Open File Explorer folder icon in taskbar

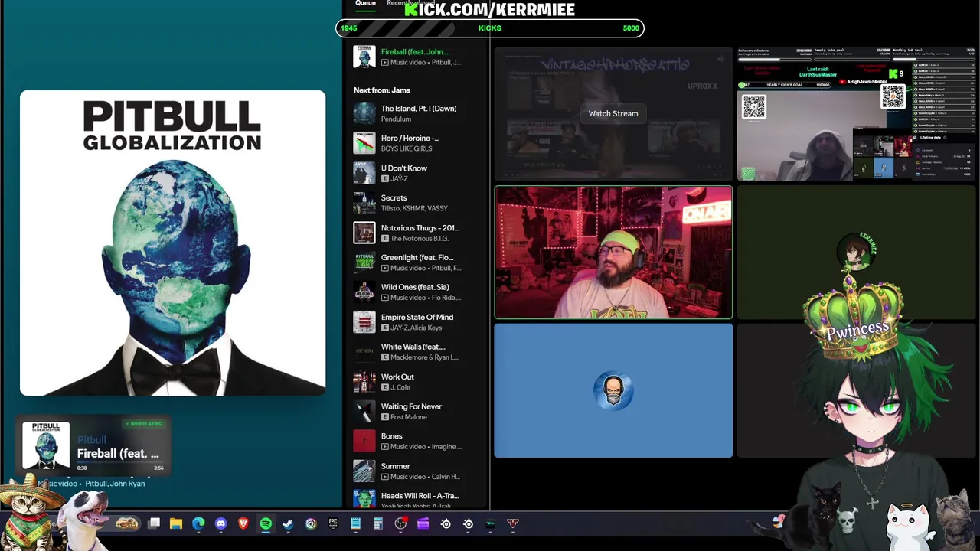point(176,523)
